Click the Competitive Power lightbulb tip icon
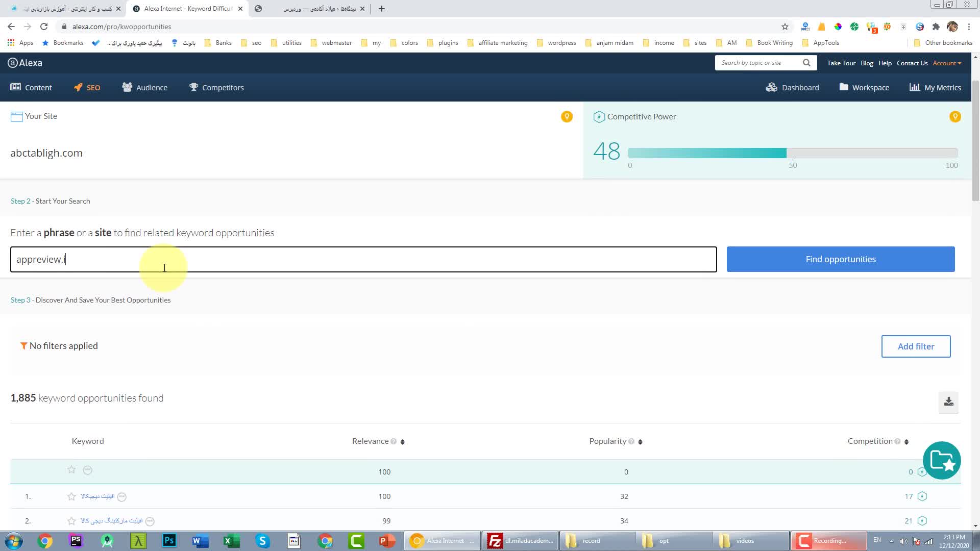Screen dimensions: 980x551 tap(955, 117)
